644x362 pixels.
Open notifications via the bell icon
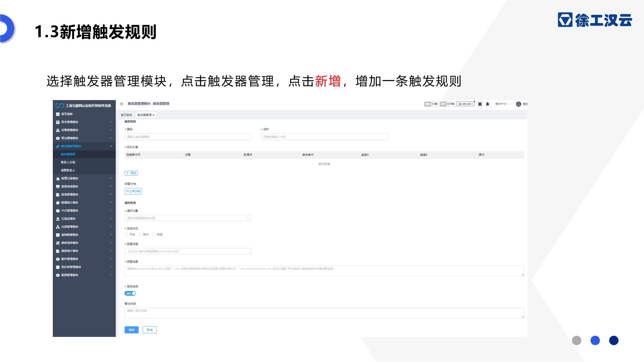pos(488,104)
